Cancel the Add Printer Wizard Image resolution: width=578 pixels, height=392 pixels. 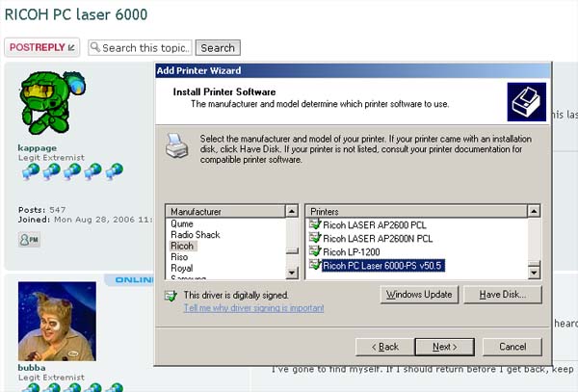pyautogui.click(x=512, y=347)
